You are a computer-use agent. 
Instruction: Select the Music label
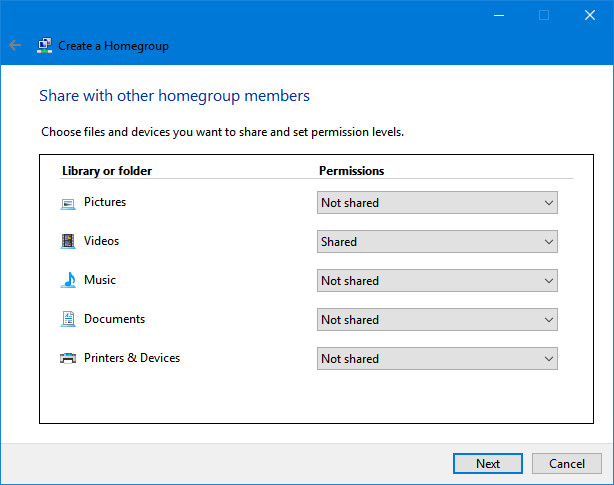coord(100,280)
